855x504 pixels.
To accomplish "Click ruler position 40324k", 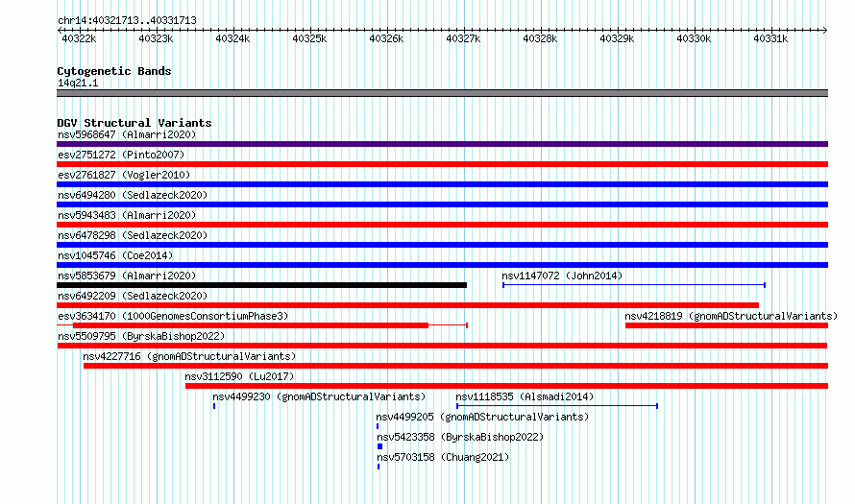I will (x=232, y=38).
